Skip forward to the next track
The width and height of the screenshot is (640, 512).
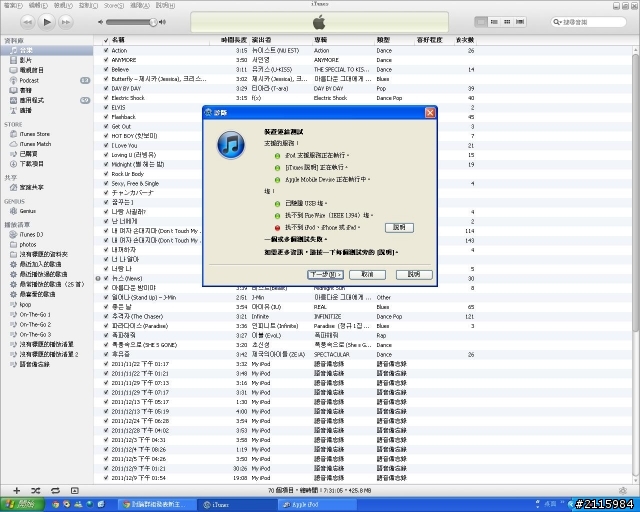click(66, 22)
